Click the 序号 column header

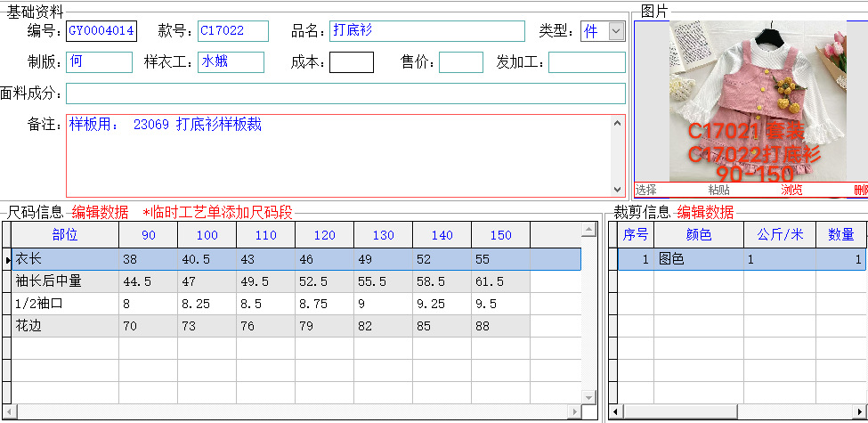pyautogui.click(x=636, y=235)
